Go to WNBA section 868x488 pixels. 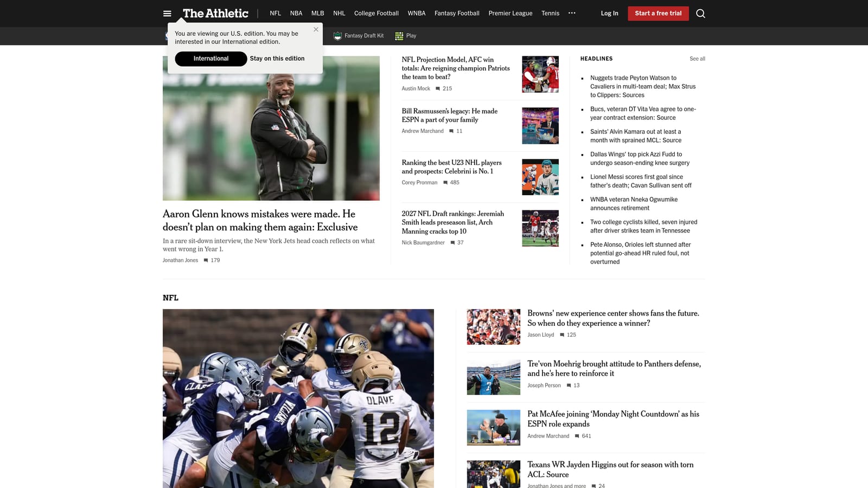(x=417, y=13)
